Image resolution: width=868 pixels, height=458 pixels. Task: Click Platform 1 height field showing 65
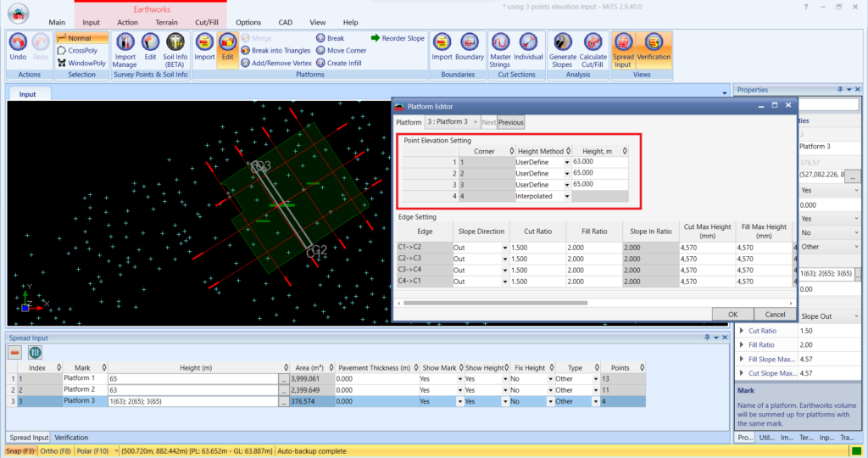pyautogui.click(x=192, y=379)
